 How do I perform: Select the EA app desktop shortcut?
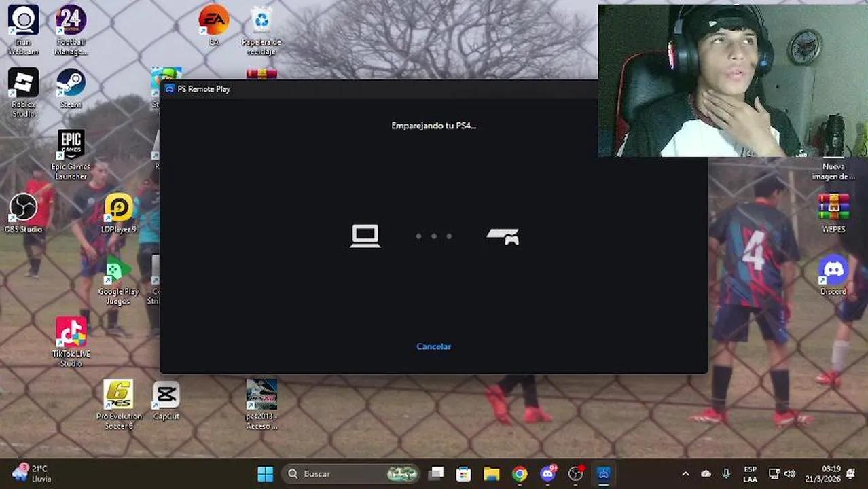point(214,26)
